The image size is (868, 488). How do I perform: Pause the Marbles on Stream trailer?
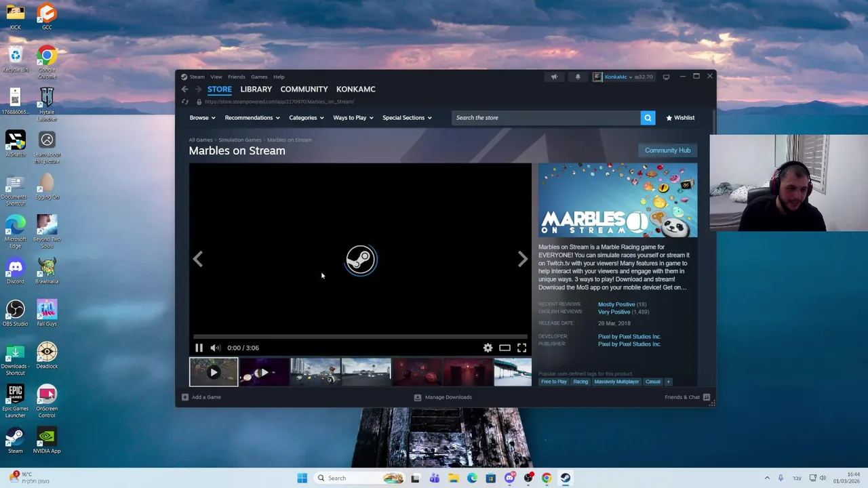pyautogui.click(x=199, y=348)
